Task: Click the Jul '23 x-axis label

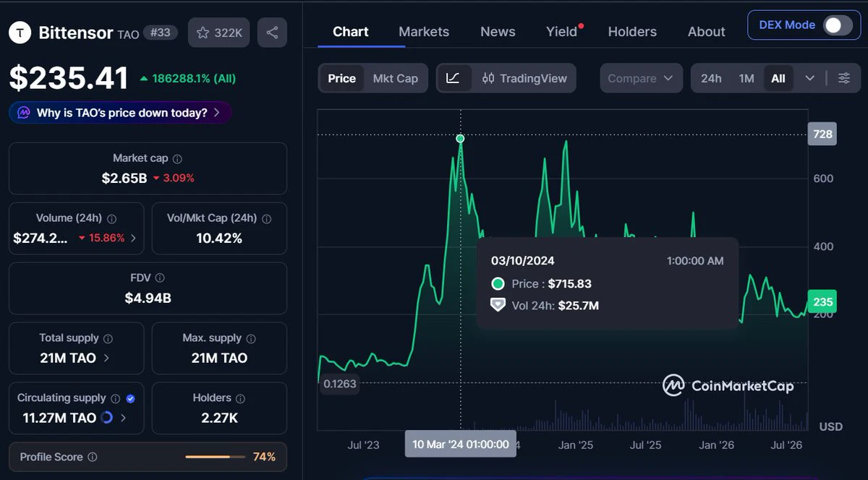Action: (363, 445)
